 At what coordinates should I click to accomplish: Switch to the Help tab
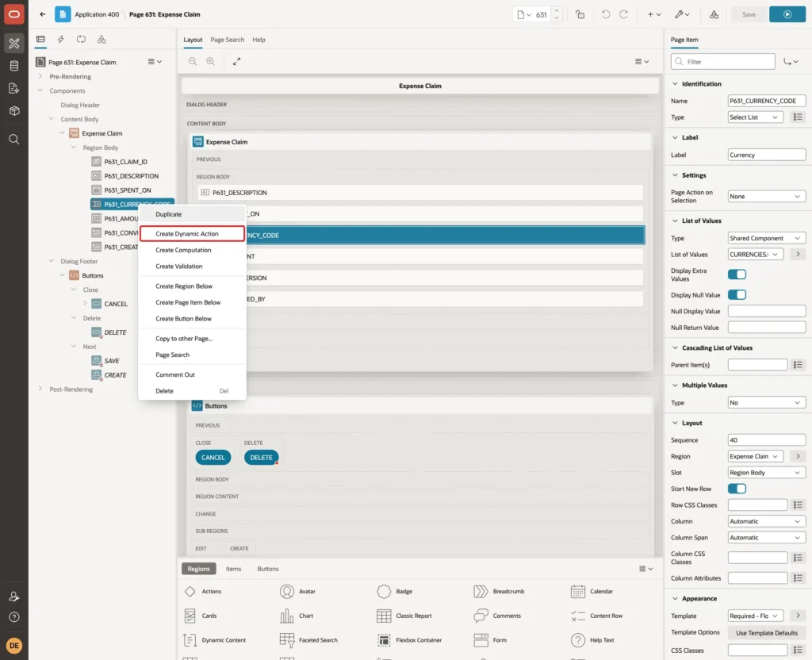pyautogui.click(x=259, y=40)
